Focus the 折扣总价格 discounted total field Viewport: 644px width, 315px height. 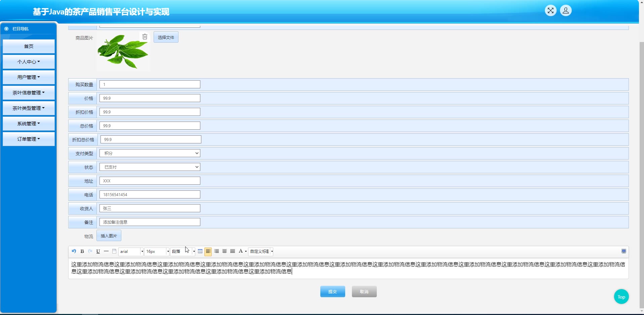click(x=151, y=139)
